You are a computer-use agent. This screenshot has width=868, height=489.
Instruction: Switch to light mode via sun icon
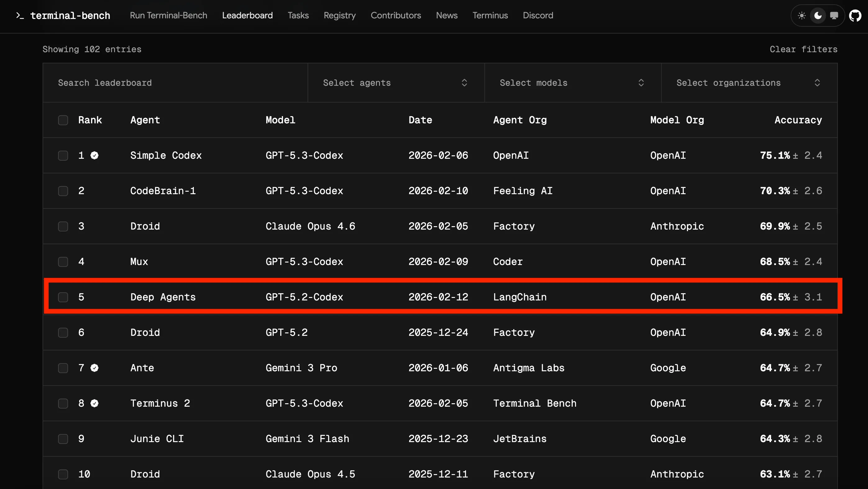(x=802, y=16)
